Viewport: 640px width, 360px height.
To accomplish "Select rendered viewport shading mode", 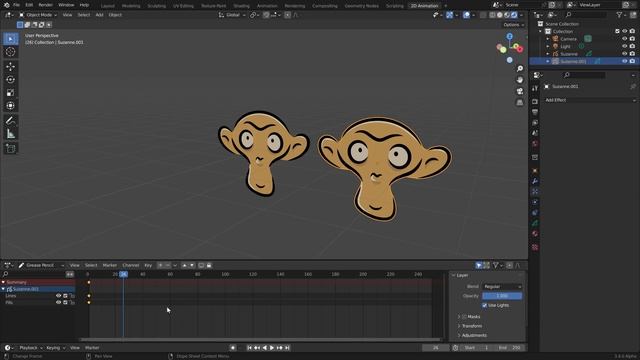I will [x=514, y=15].
